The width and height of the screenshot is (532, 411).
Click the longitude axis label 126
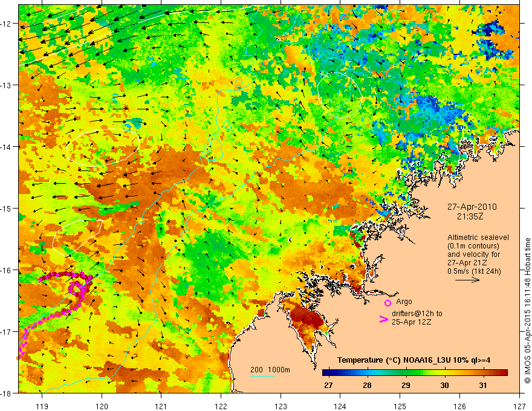point(459,406)
